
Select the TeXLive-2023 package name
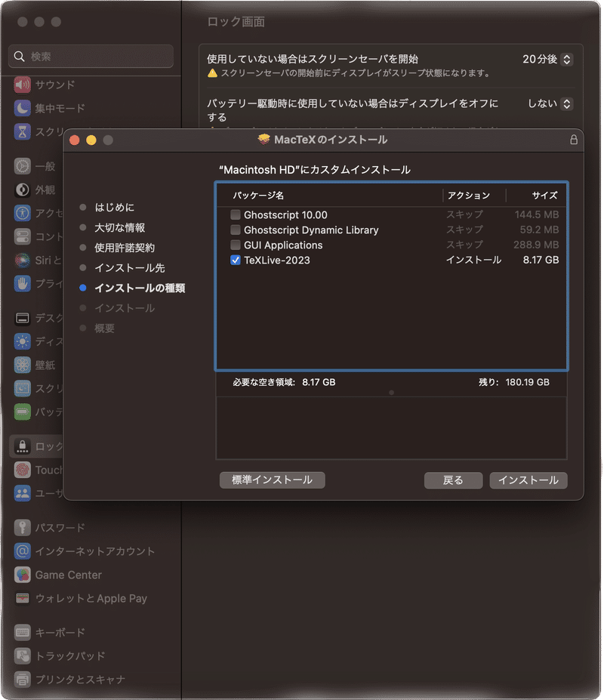click(277, 261)
